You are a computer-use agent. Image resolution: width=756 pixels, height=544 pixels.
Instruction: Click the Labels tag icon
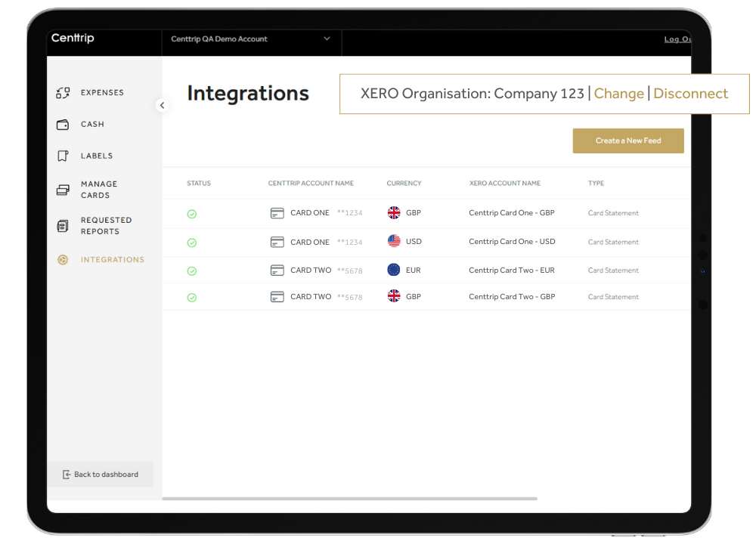pyautogui.click(x=63, y=156)
